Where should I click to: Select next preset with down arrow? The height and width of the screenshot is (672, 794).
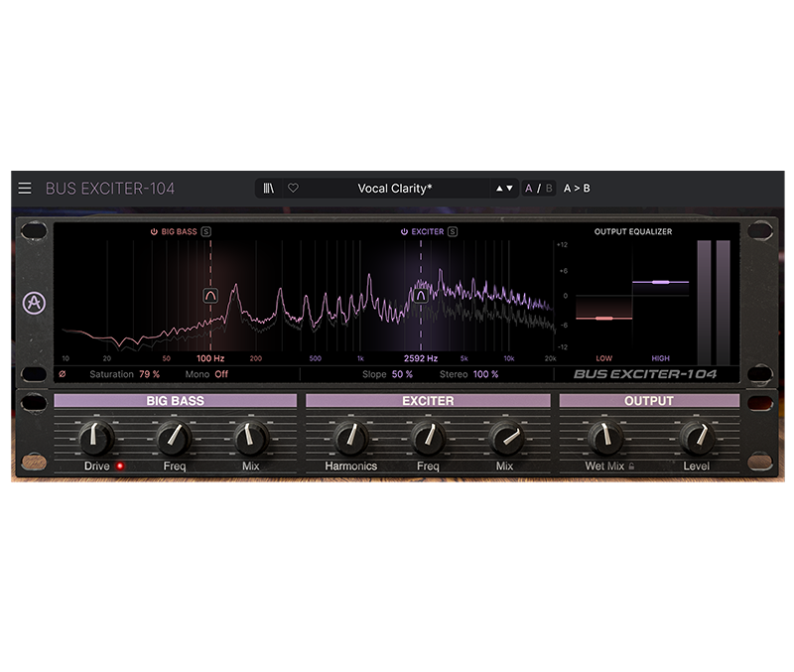(x=510, y=188)
